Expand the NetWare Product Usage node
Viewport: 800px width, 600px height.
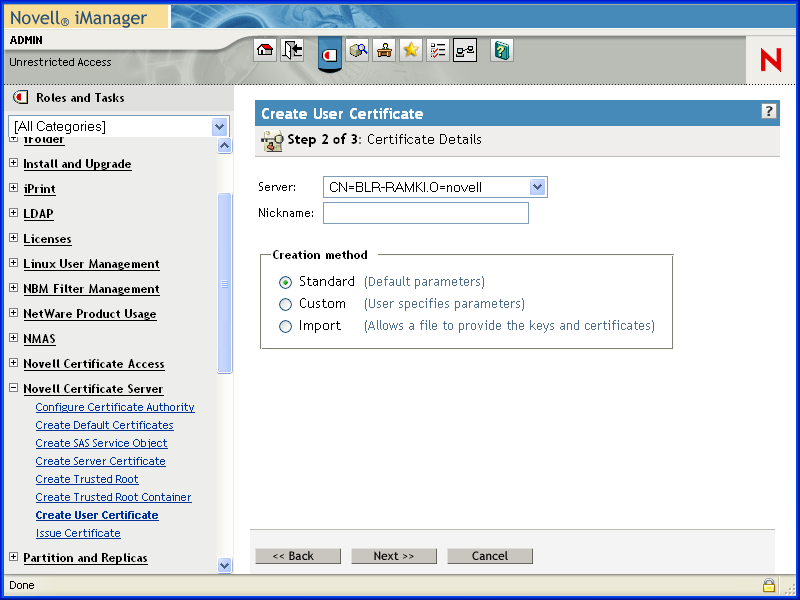pyautogui.click(x=14, y=313)
